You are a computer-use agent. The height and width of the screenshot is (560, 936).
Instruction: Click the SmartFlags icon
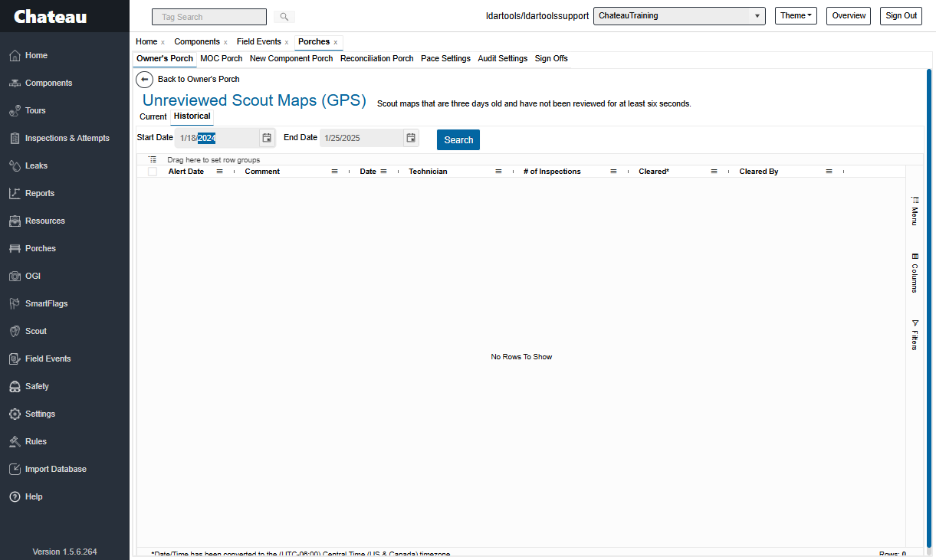(x=15, y=303)
